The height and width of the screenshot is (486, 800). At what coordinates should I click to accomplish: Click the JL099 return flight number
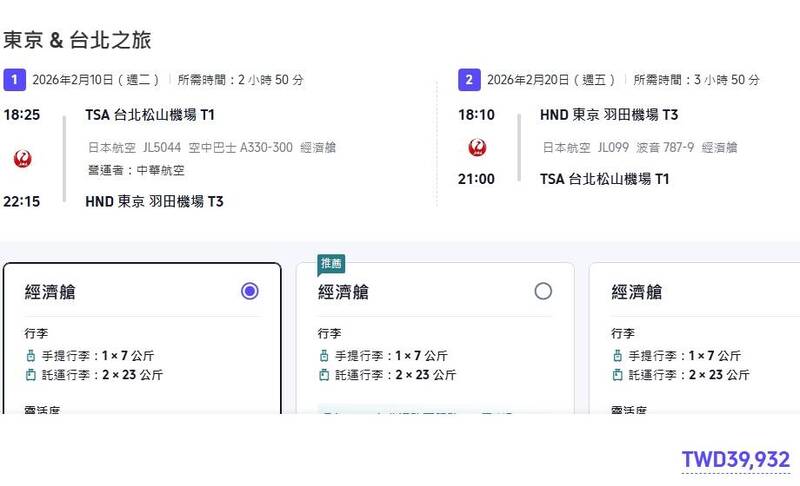click(613, 147)
